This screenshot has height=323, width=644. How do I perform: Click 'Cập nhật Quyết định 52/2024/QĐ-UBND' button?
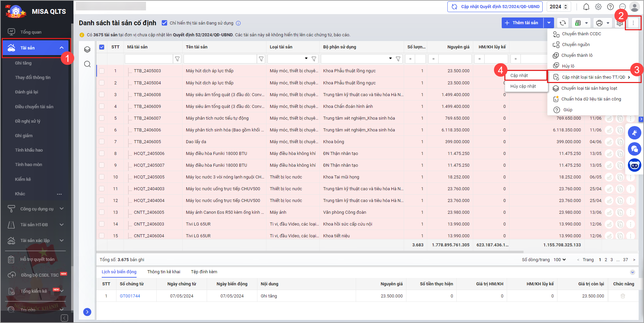pos(495,7)
